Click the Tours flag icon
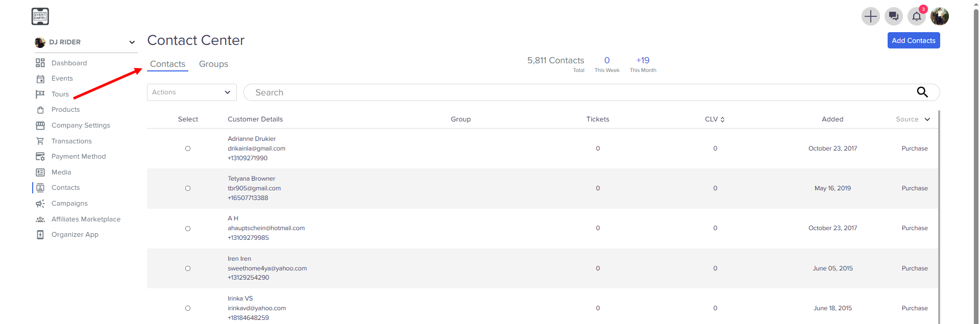 pyautogui.click(x=40, y=94)
